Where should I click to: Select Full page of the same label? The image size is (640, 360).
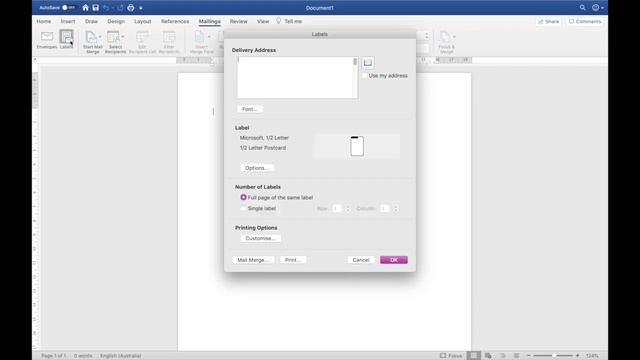click(243, 197)
